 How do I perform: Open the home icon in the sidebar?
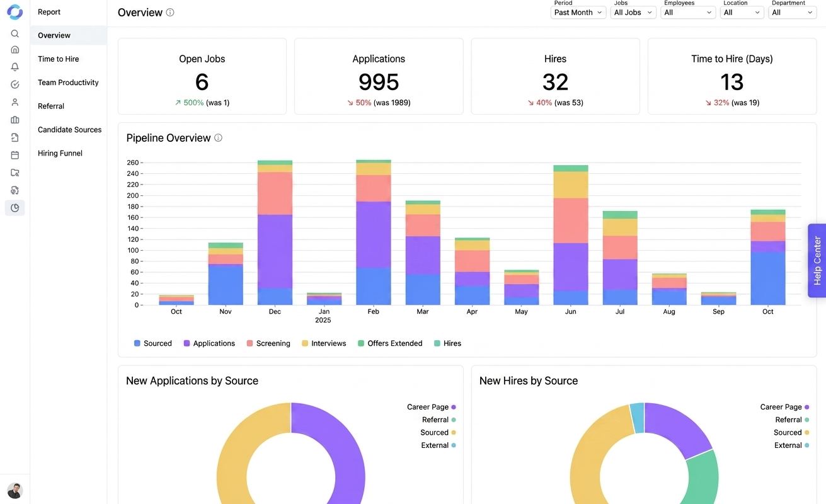tap(15, 50)
